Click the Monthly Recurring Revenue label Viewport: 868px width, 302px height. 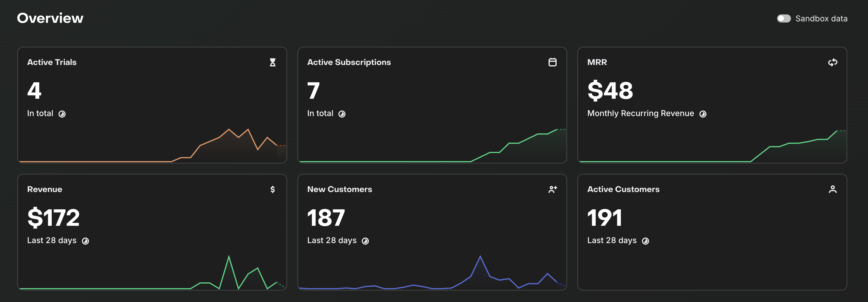tap(641, 113)
